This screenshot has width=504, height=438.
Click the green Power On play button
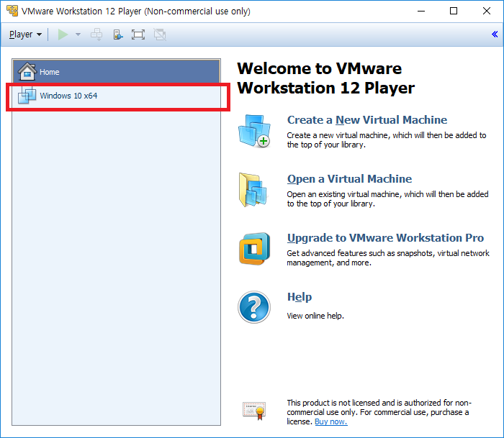[x=63, y=35]
